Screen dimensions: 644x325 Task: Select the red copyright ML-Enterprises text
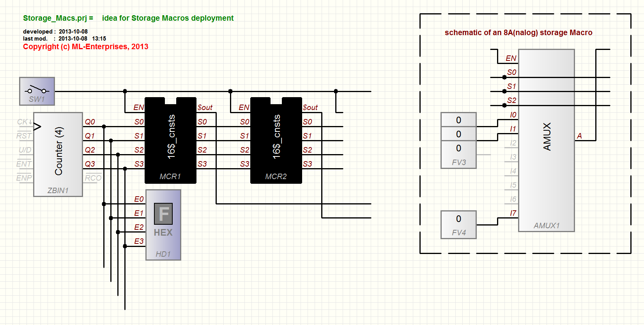(x=86, y=46)
